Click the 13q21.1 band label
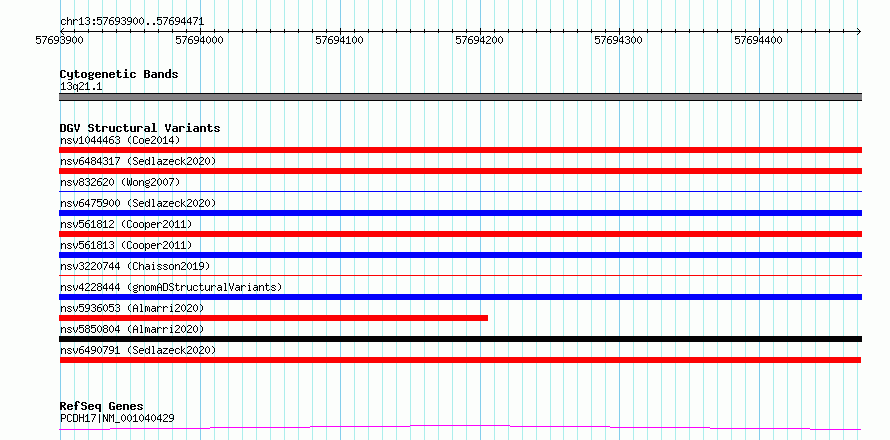890x440 pixels. tap(81, 87)
